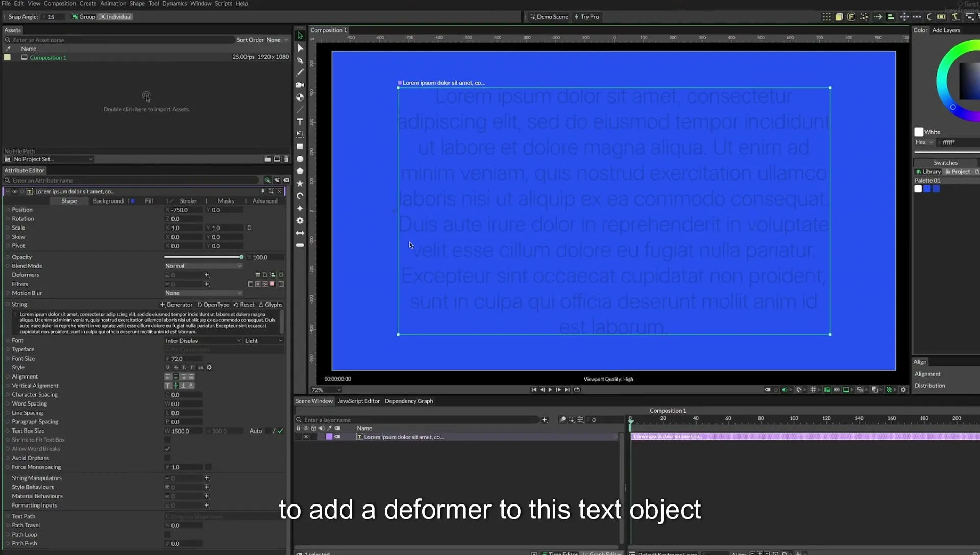Screen dimensions: 980x555
Task: Select the Super Ellipse sparkle tool
Action: coord(300,208)
